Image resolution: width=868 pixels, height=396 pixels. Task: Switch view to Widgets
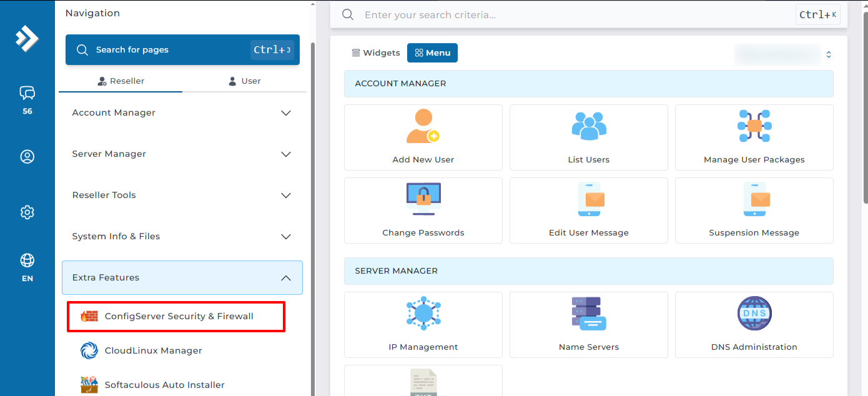pyautogui.click(x=376, y=53)
